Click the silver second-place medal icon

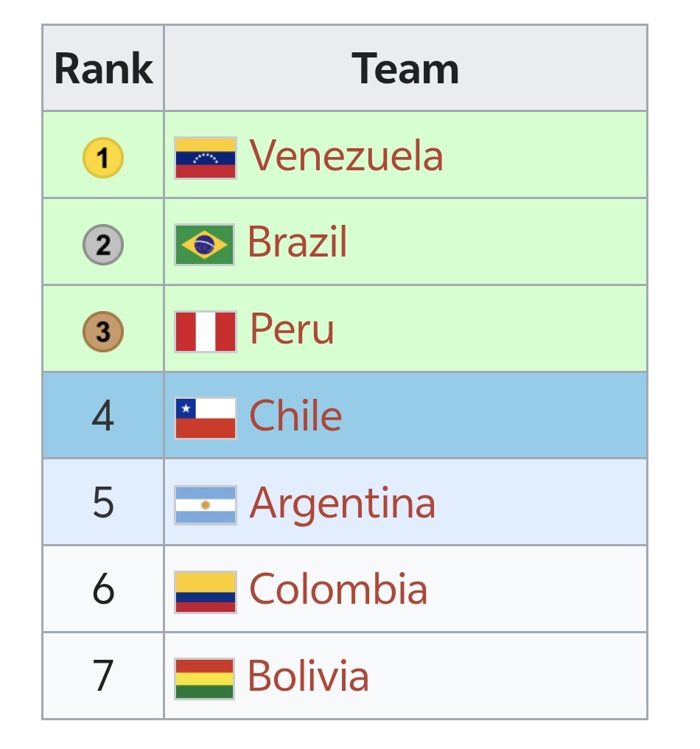click(103, 245)
